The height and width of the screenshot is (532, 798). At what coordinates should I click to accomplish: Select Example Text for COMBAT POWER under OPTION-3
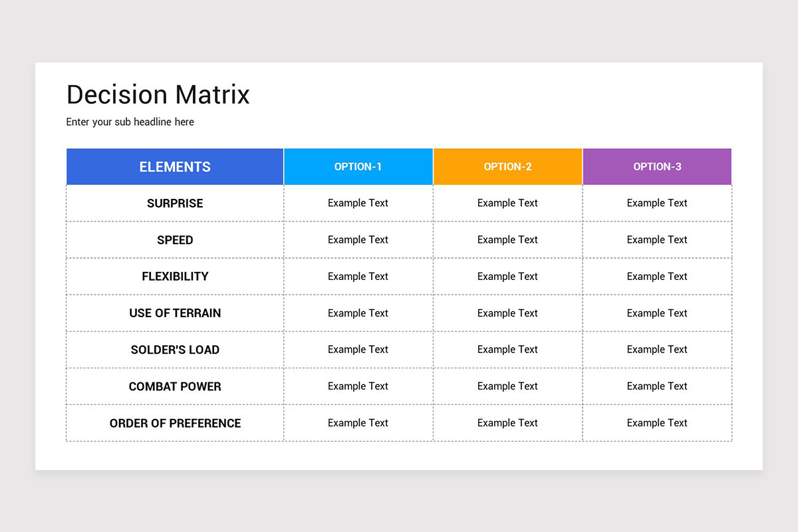click(657, 386)
